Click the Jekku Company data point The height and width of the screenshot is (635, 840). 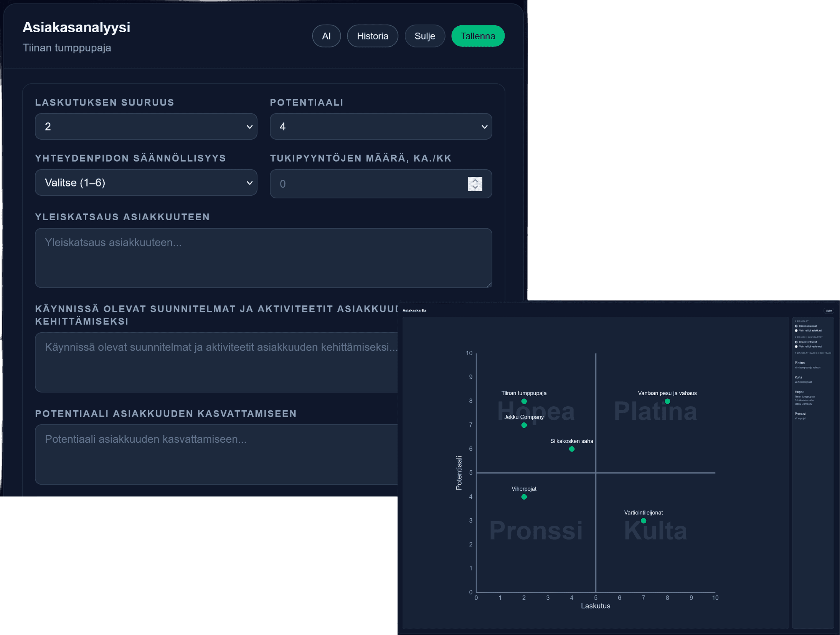[x=524, y=425]
